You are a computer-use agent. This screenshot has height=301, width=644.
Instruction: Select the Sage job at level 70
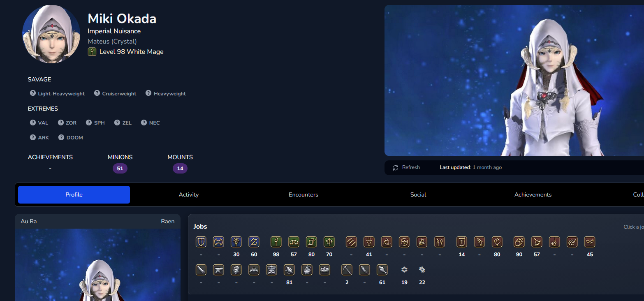[329, 242]
